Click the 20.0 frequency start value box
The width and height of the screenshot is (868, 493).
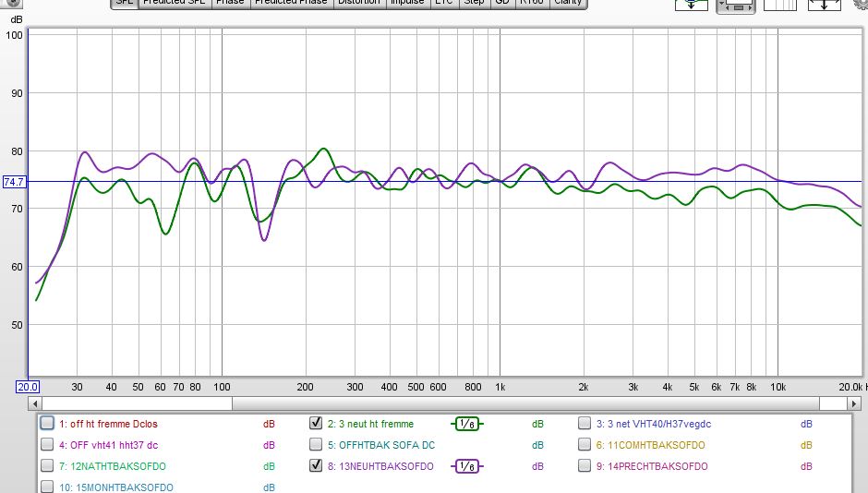pos(27,387)
